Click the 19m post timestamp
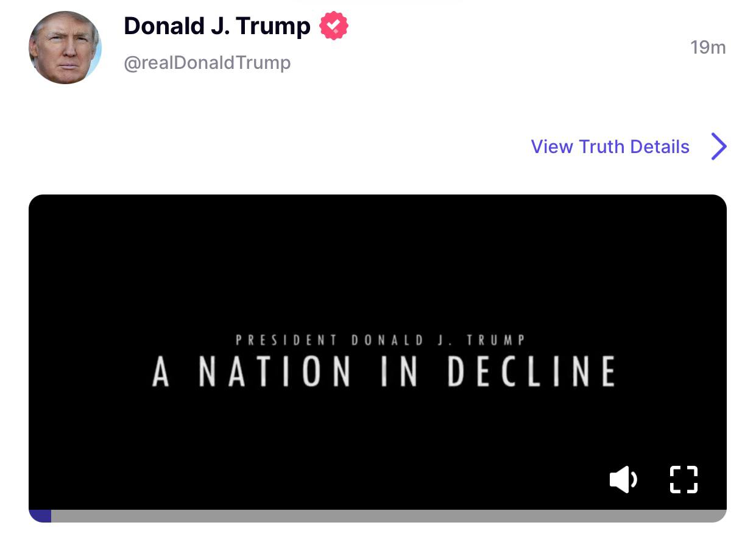 coord(708,48)
